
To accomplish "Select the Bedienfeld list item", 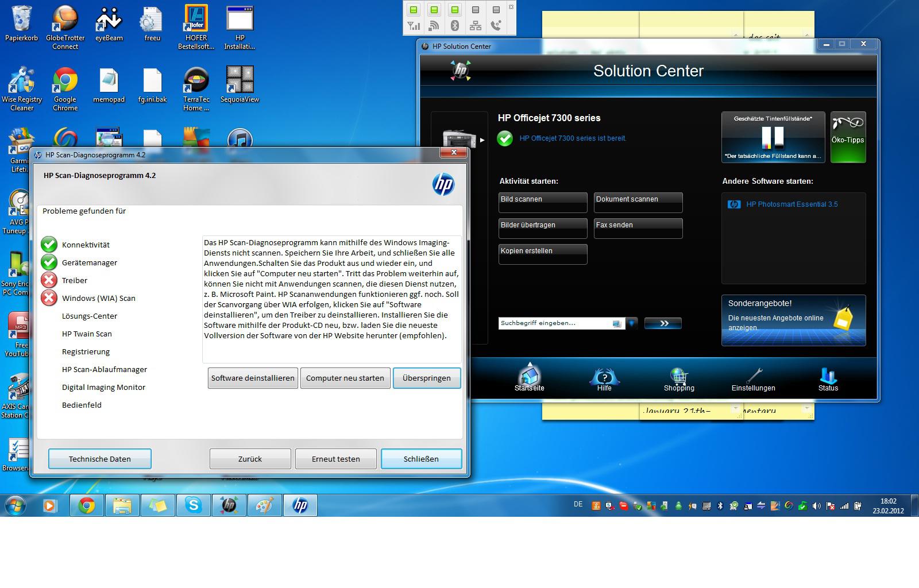I will tap(82, 405).
